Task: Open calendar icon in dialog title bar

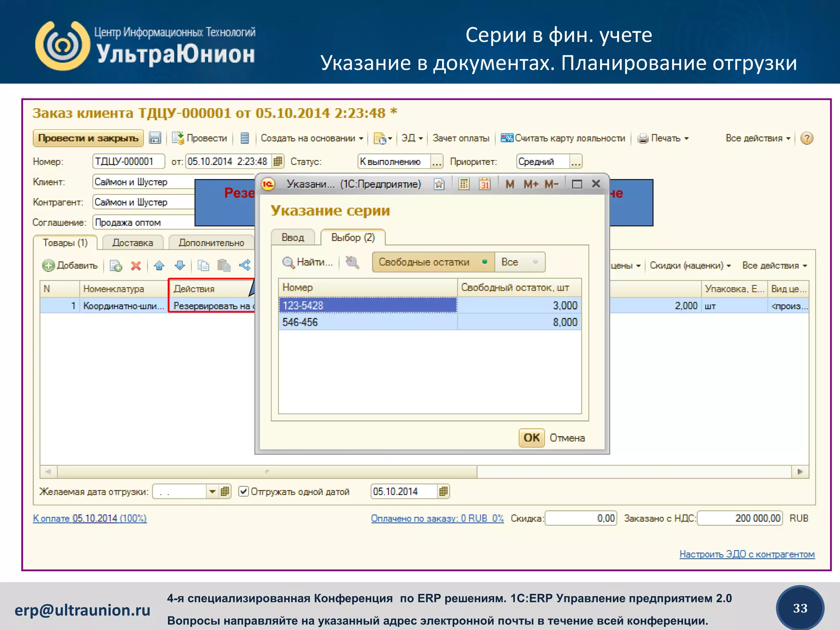Action: tap(485, 184)
